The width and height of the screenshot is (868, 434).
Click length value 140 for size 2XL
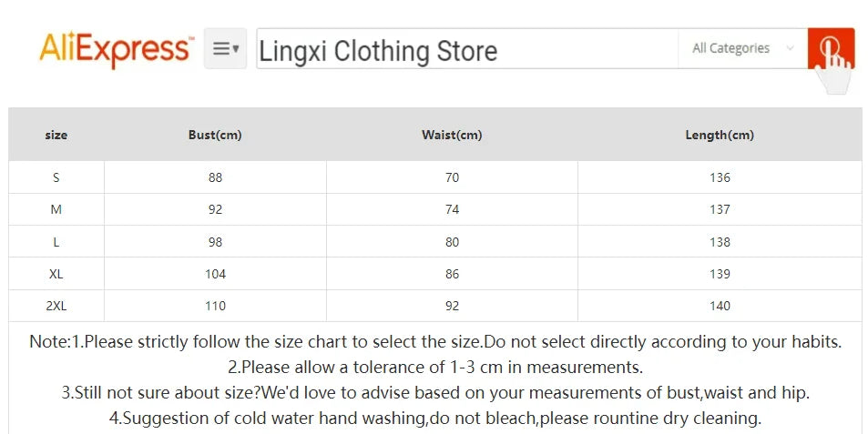720,306
